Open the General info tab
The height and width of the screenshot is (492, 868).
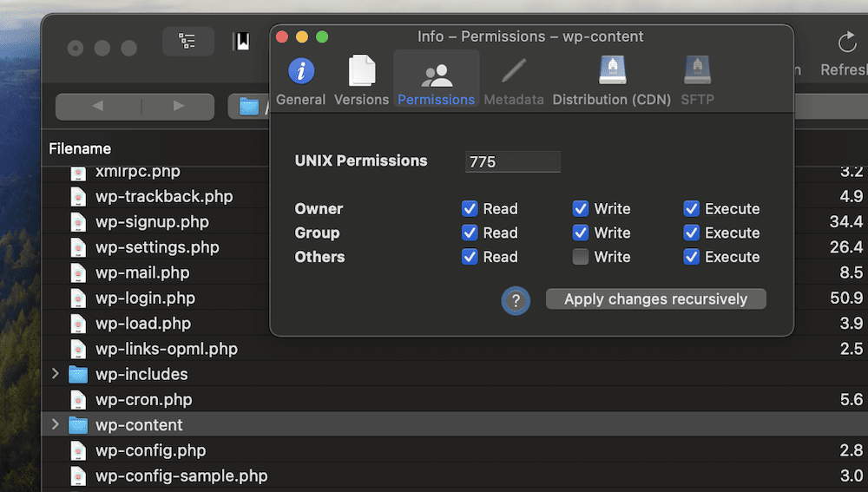300,81
